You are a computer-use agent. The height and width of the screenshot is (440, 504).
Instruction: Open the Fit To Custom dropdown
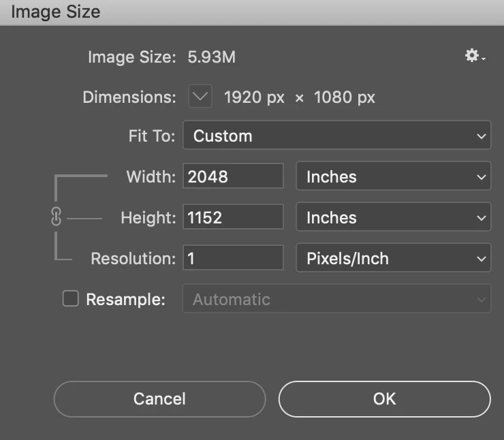336,136
